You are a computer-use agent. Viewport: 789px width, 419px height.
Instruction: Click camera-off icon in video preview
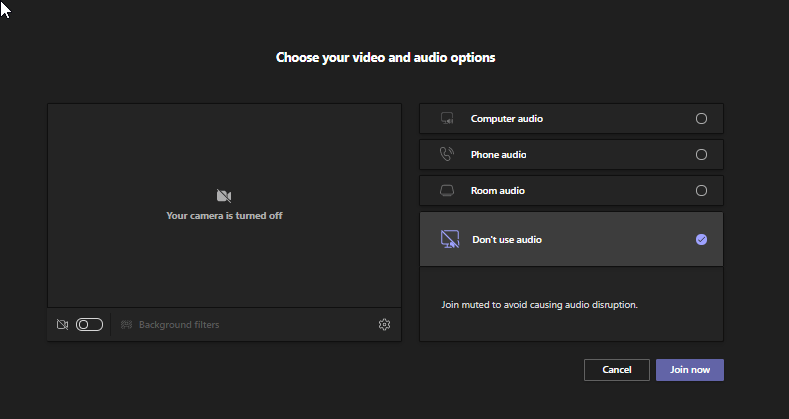(x=224, y=196)
